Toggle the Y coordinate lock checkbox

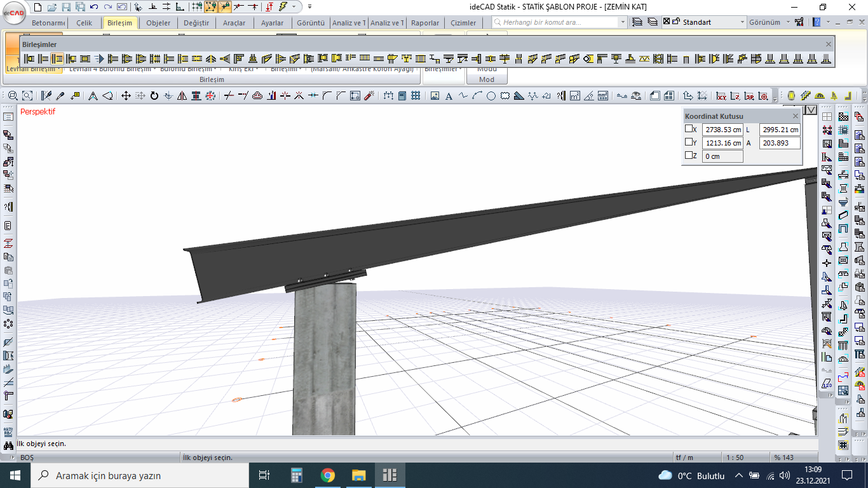pyautogui.click(x=689, y=142)
